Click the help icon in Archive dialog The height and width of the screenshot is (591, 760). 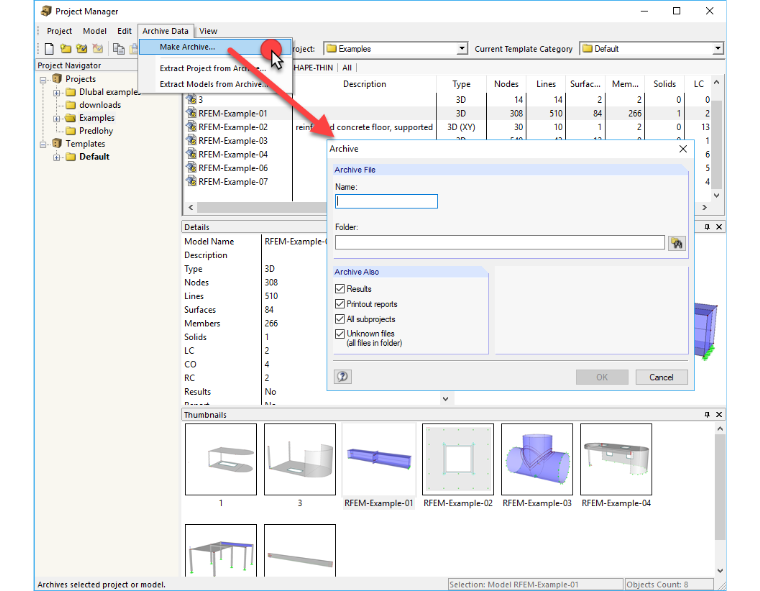pyautogui.click(x=343, y=377)
